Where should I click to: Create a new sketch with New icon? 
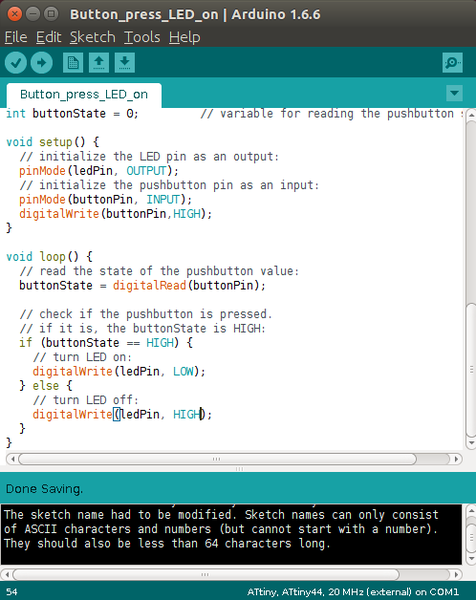[73, 62]
